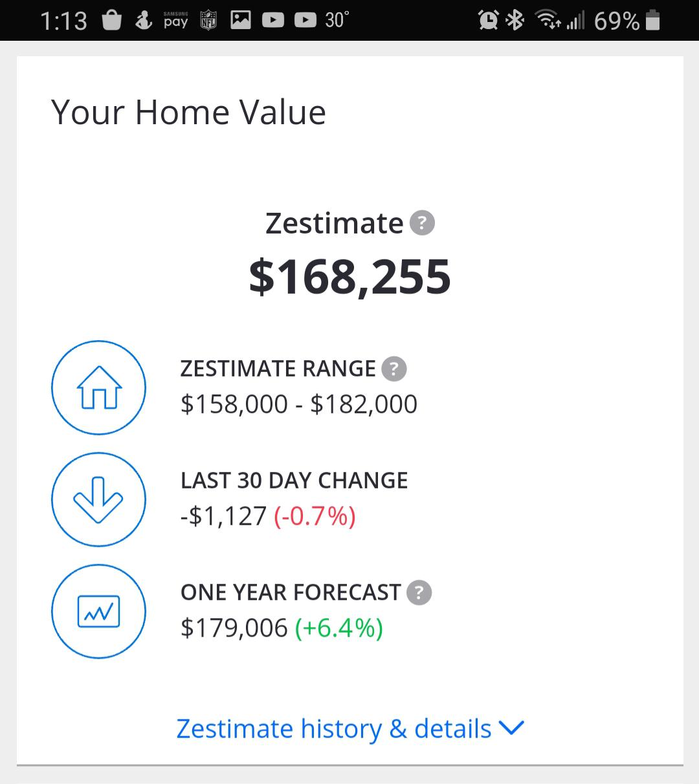The image size is (699, 784).
Task: Select the forecast chart icon
Action: pos(98,611)
